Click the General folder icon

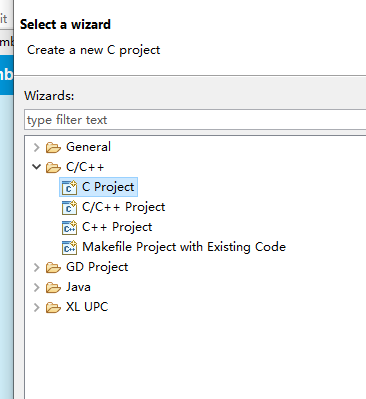click(x=53, y=147)
